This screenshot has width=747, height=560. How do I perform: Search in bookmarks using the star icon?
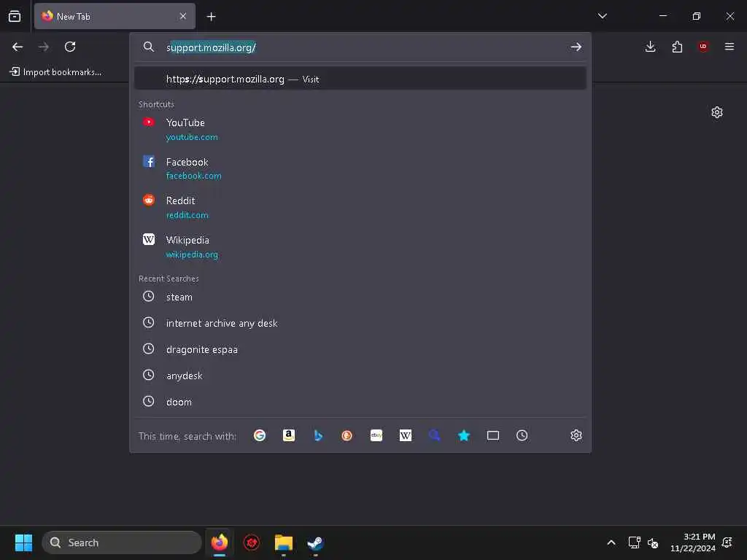click(x=463, y=435)
